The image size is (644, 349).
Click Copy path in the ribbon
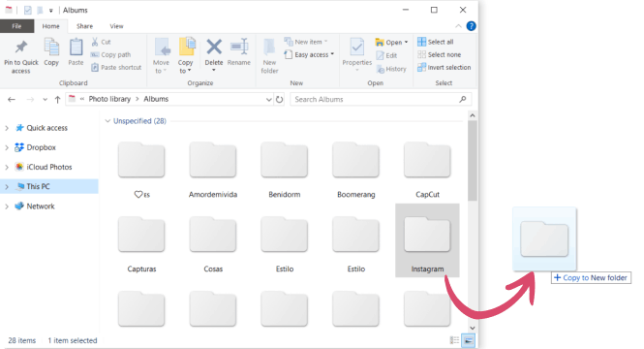point(110,54)
